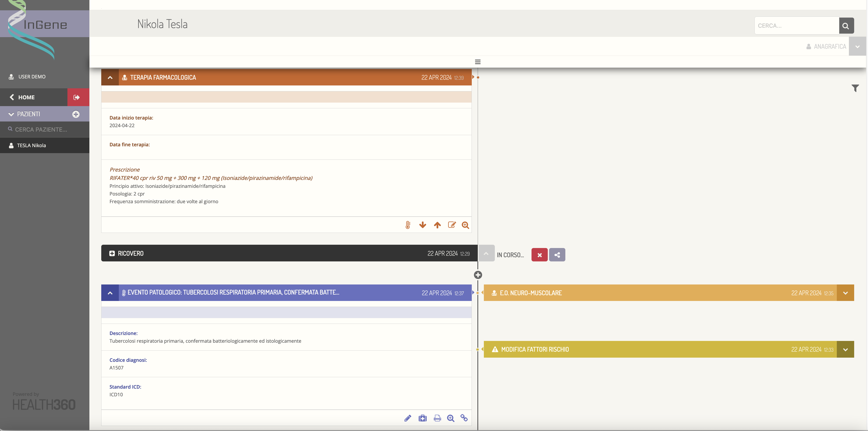Click the orange timeline dot beside Terapia Farmacologica
The width and height of the screenshot is (868, 431).
(x=478, y=78)
